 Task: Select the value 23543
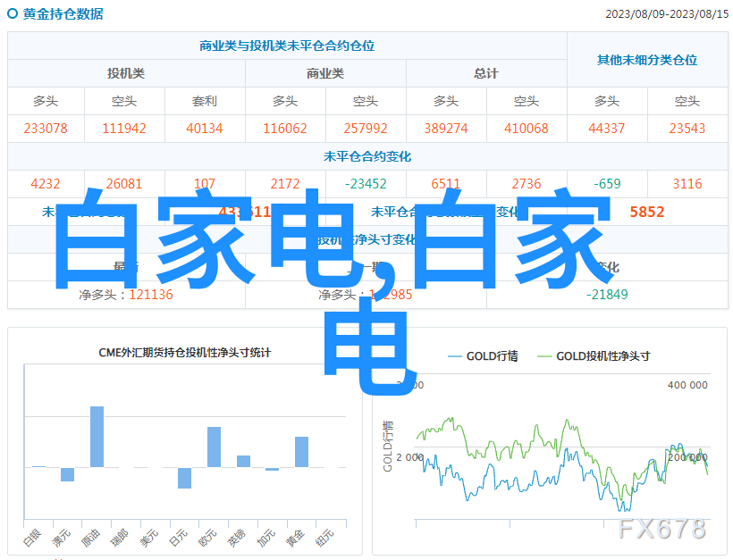[687, 129]
